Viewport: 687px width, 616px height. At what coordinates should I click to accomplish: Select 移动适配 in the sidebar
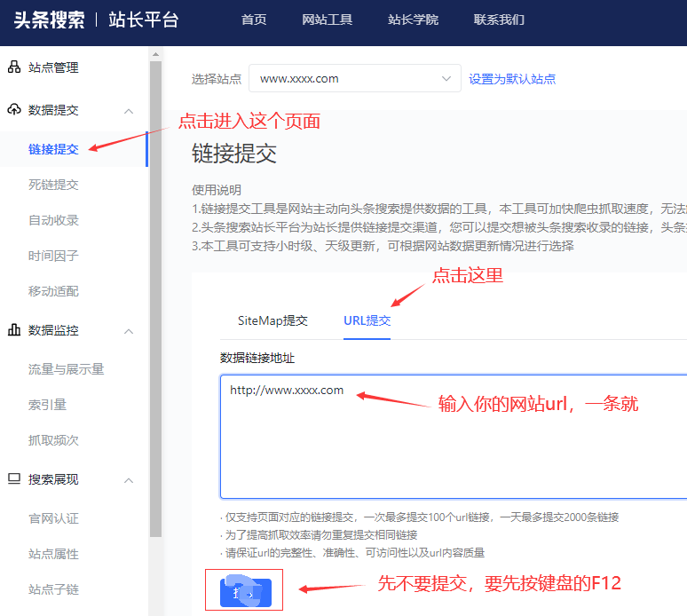(53, 291)
